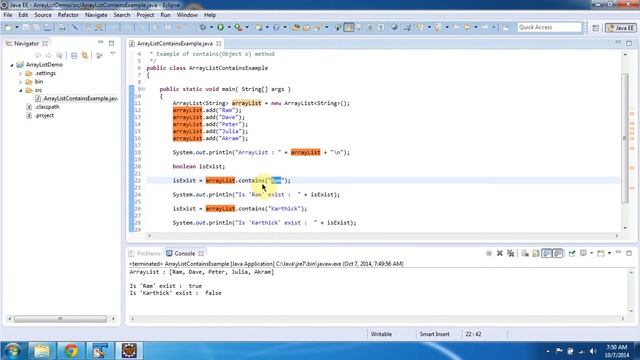The image size is (640, 360).
Task: Click the editor vertical scrollbar
Action: pos(625,139)
